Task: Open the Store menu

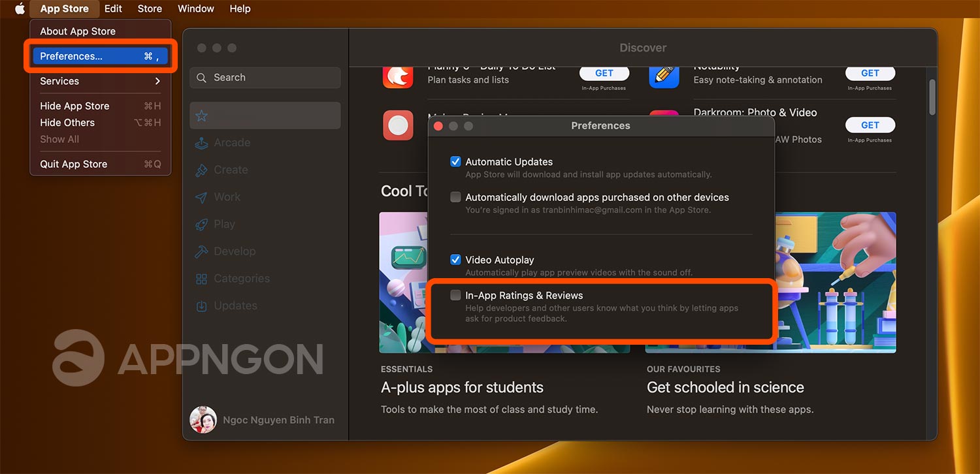Action: 150,8
